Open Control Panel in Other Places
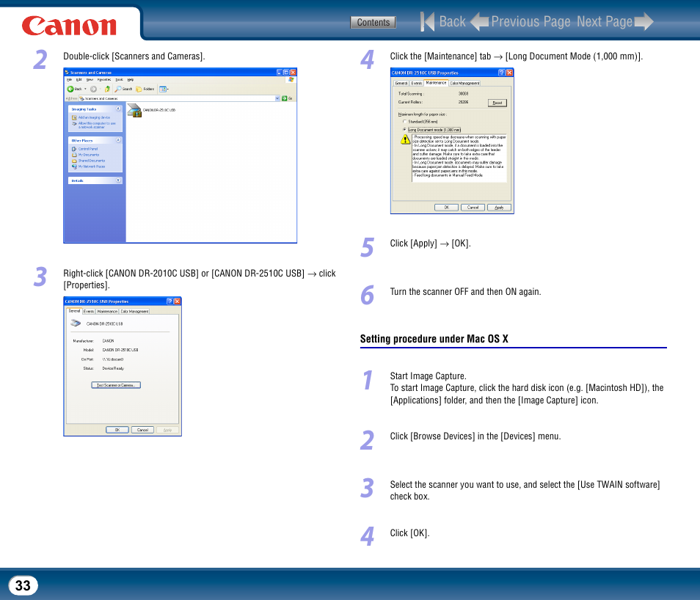700x600 pixels. [x=87, y=149]
